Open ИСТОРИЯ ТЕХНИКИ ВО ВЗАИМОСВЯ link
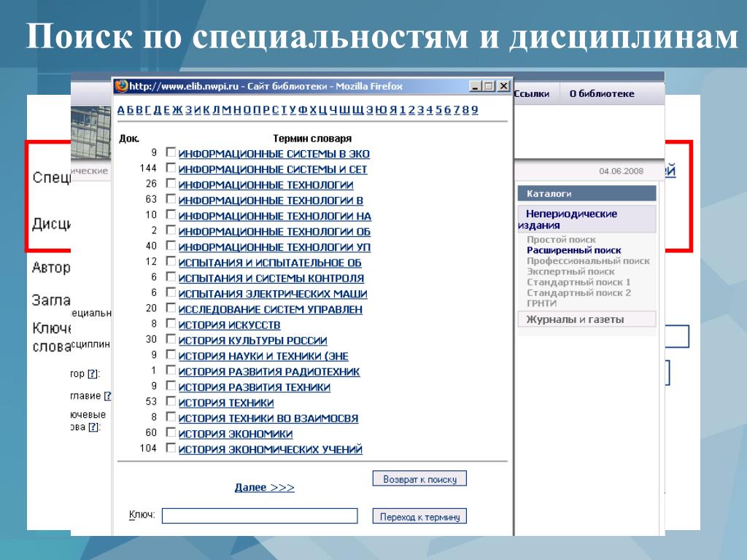The width and height of the screenshot is (747, 560). click(x=268, y=419)
